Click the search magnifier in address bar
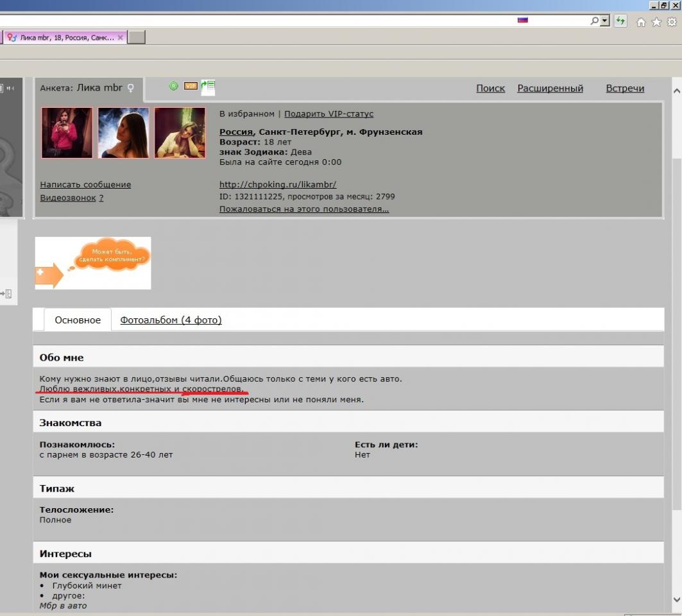 [595, 21]
